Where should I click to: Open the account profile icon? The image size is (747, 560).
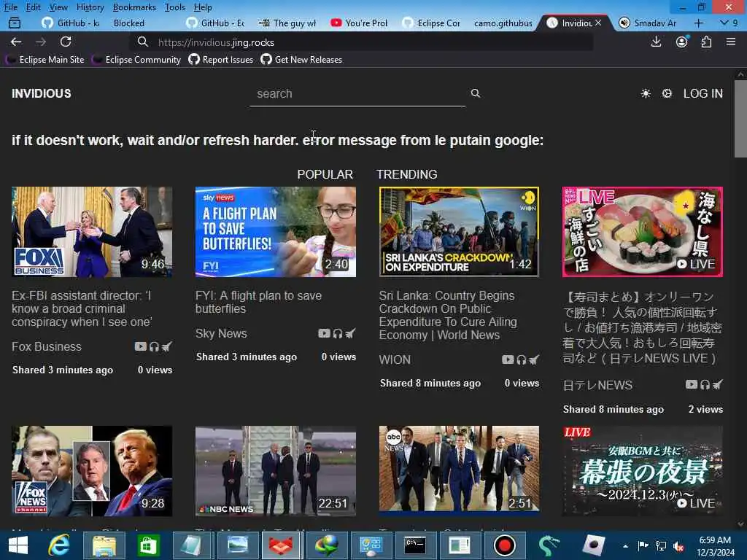(x=682, y=42)
